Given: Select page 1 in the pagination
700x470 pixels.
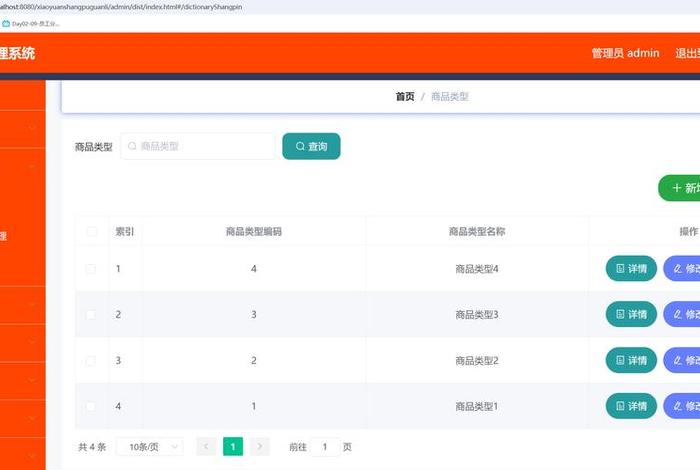Looking at the screenshot, I should coord(233,446).
